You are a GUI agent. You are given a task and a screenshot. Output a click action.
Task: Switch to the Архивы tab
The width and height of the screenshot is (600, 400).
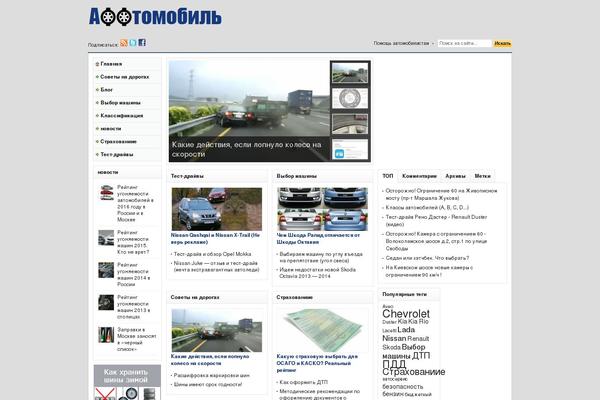pos(455,175)
